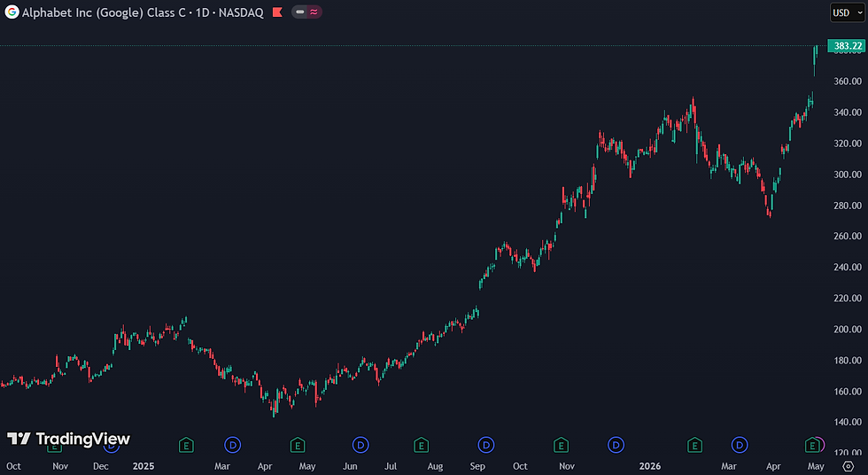Viewport: 868px width, 475px height.
Task: Open earnings marker between 2025 and Mar labels
Action: pyautogui.click(x=186, y=445)
